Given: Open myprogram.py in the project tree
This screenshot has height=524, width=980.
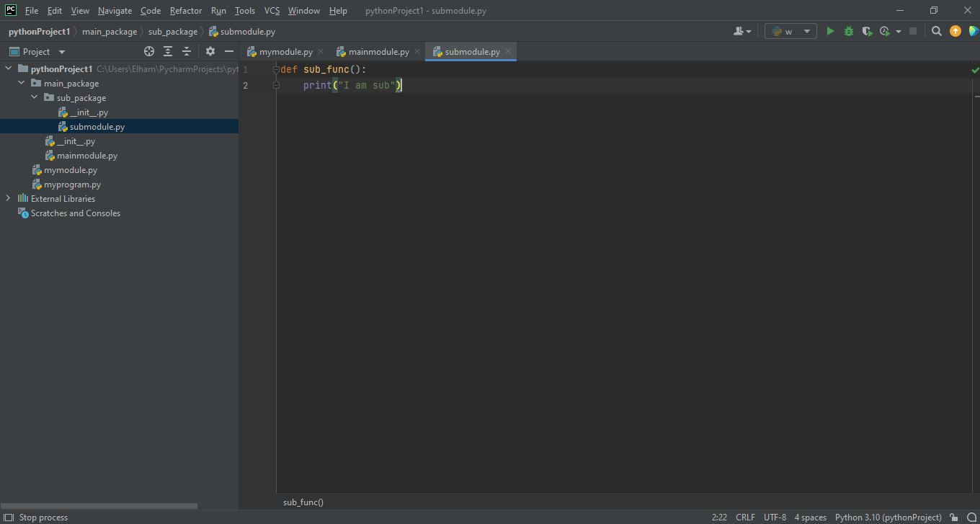Looking at the screenshot, I should (x=72, y=185).
